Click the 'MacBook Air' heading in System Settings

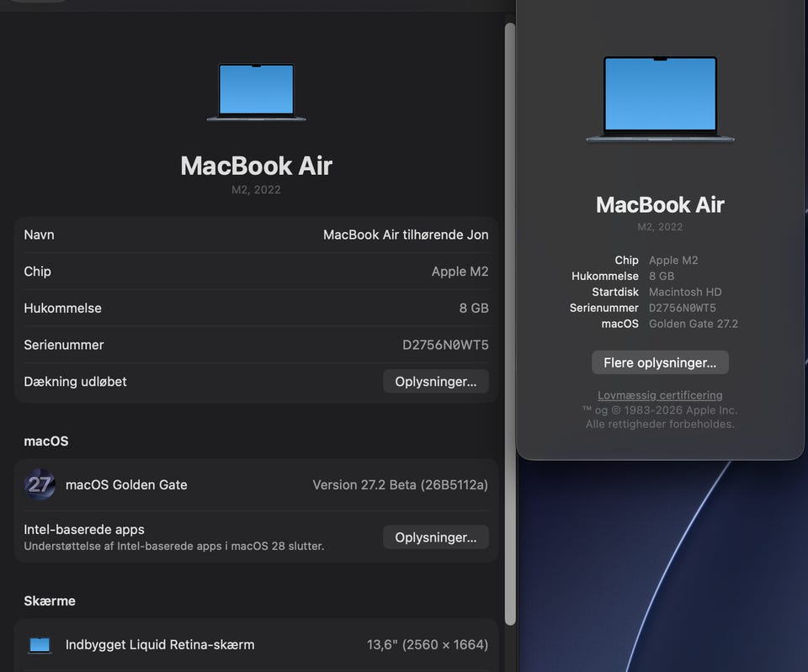pos(256,166)
